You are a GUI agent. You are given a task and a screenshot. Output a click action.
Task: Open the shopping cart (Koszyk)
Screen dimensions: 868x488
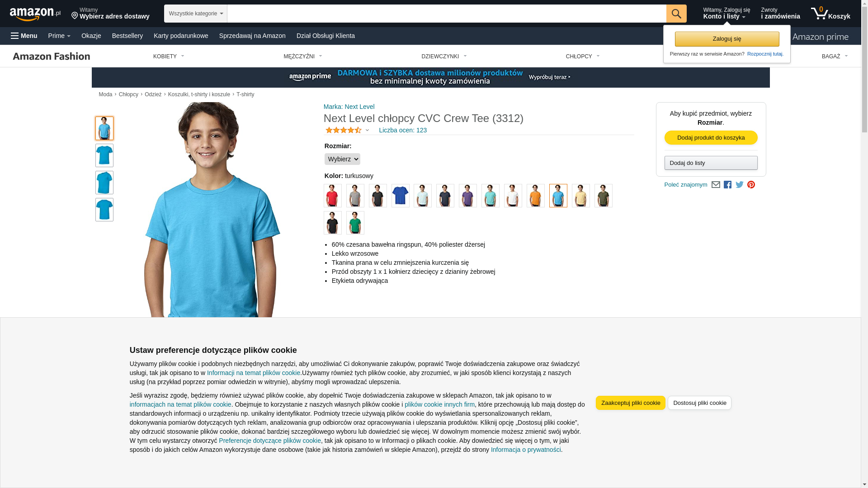[830, 14]
